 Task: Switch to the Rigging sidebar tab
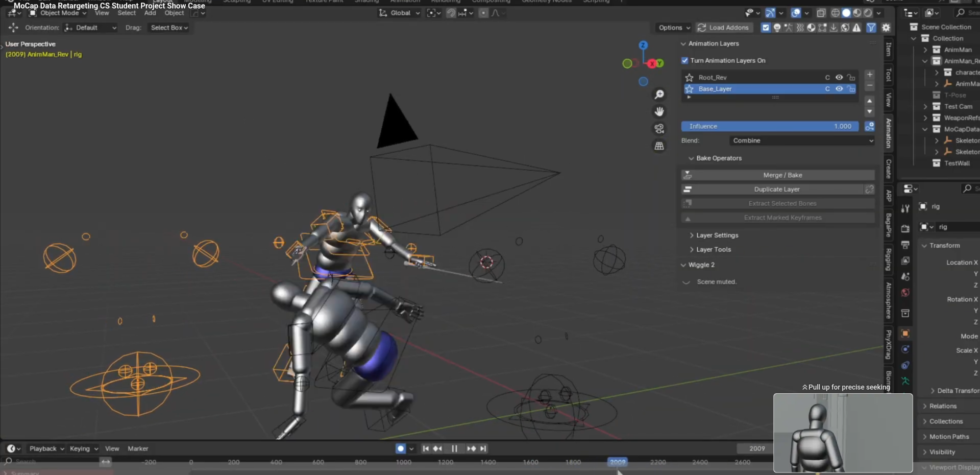click(x=889, y=259)
